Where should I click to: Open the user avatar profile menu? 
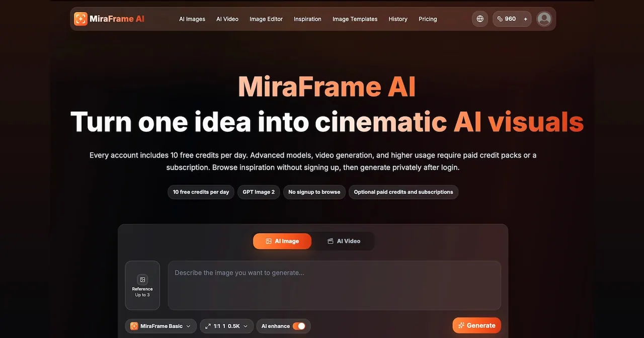[544, 19]
